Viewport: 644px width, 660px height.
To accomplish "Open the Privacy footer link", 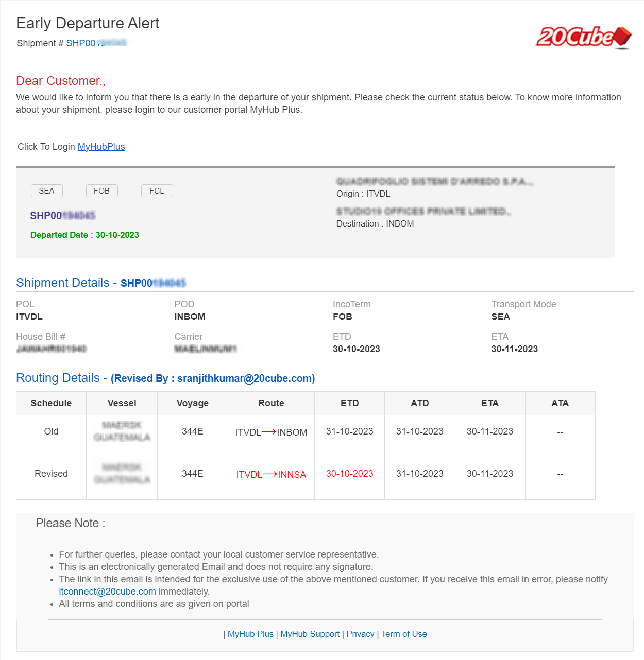I will [x=360, y=634].
